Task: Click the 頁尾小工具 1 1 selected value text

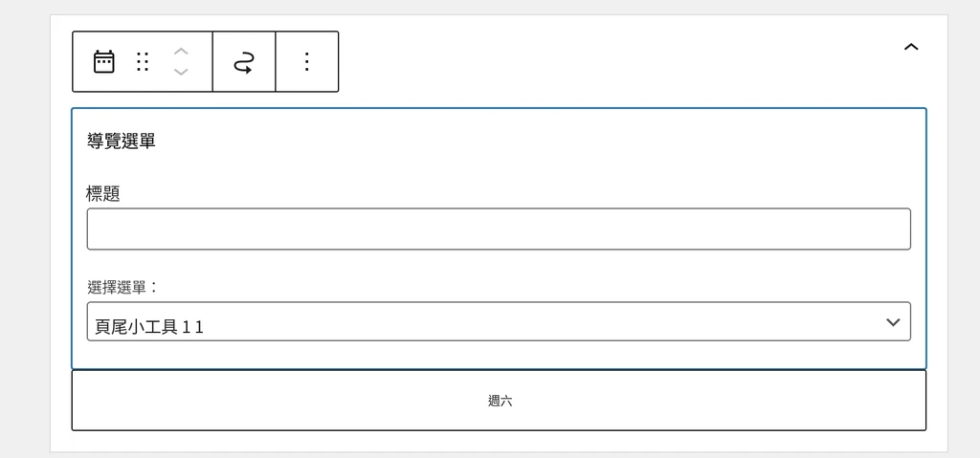Action: click(x=149, y=326)
